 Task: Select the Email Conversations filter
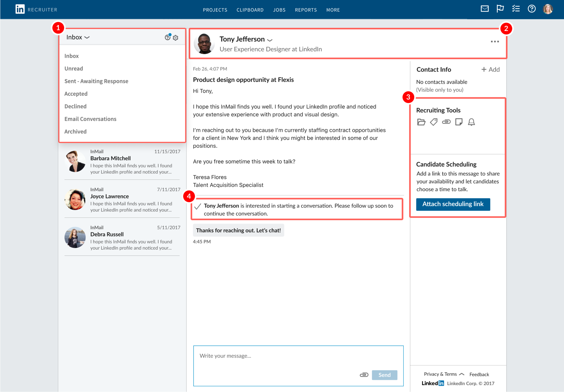[90, 119]
